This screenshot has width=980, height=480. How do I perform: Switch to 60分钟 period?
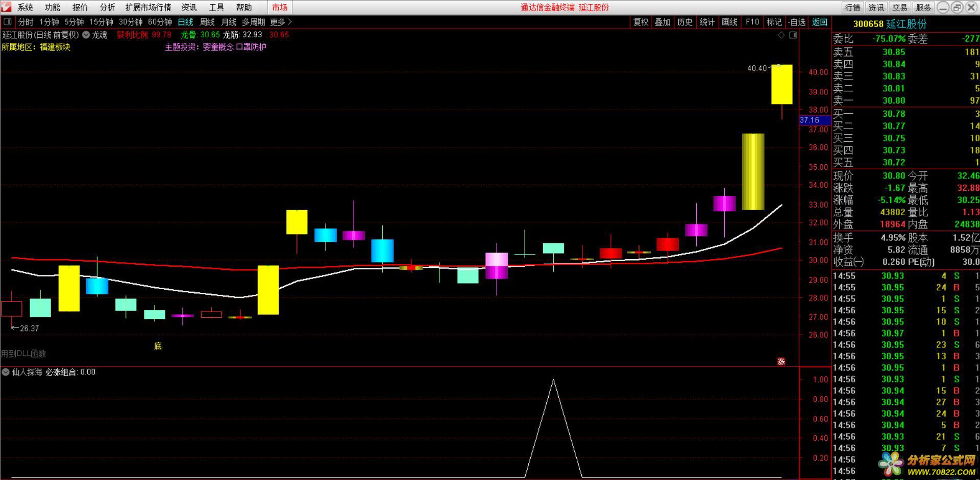160,22
